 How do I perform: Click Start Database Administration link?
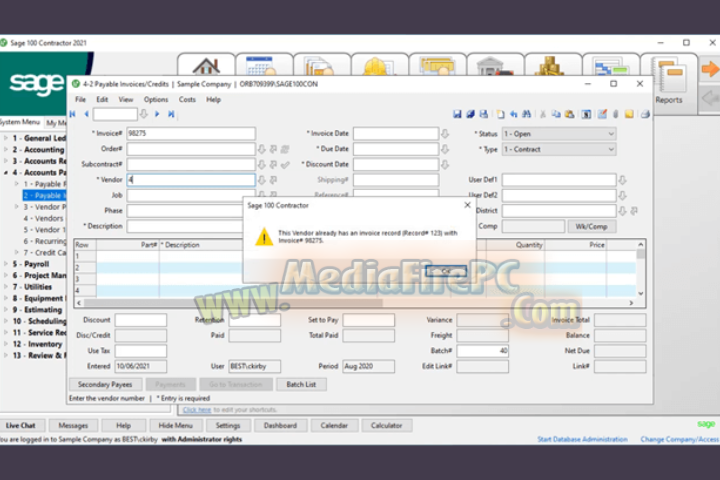click(582, 439)
